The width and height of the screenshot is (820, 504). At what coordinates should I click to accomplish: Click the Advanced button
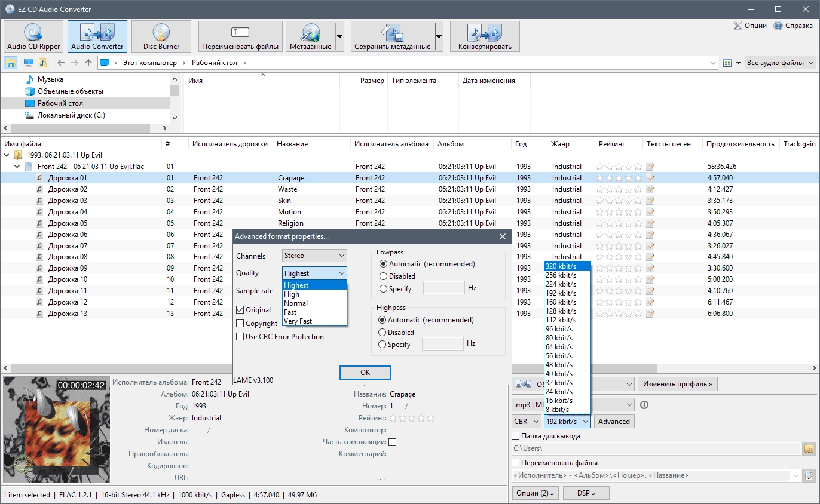[614, 421]
